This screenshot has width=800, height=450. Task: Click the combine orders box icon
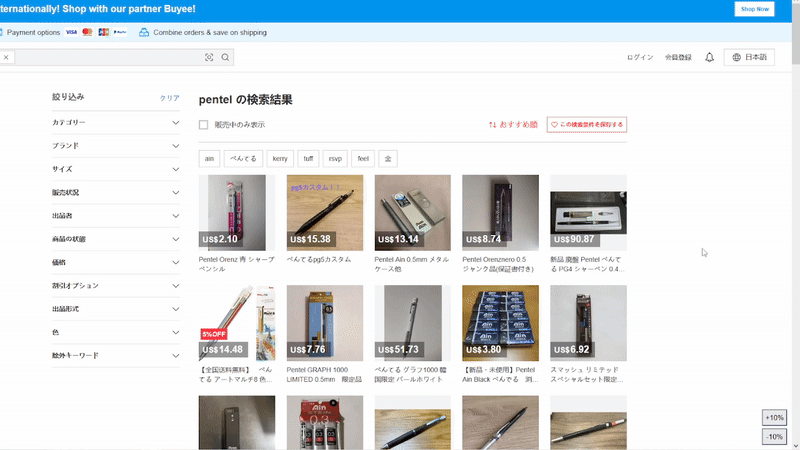[144, 32]
